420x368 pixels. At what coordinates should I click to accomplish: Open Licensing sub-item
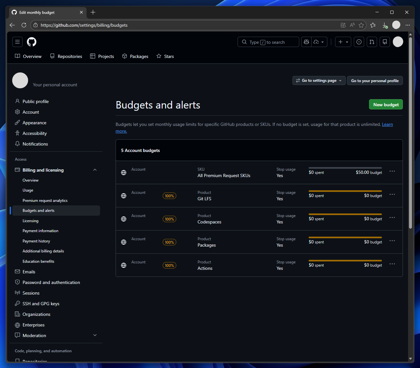[x=30, y=221]
